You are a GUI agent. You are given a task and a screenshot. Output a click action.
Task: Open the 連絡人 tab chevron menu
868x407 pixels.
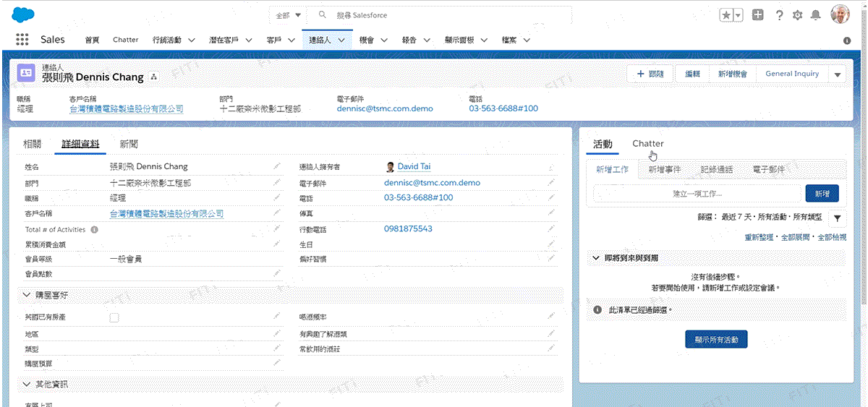(341, 40)
